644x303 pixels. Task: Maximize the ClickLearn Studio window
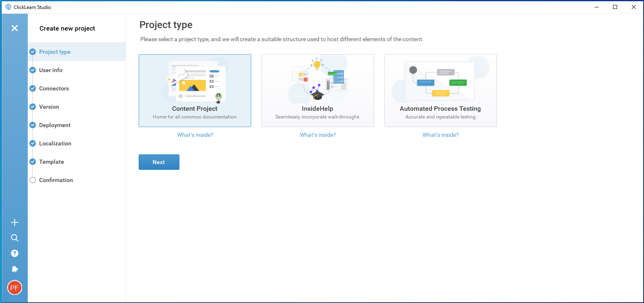(615, 7)
